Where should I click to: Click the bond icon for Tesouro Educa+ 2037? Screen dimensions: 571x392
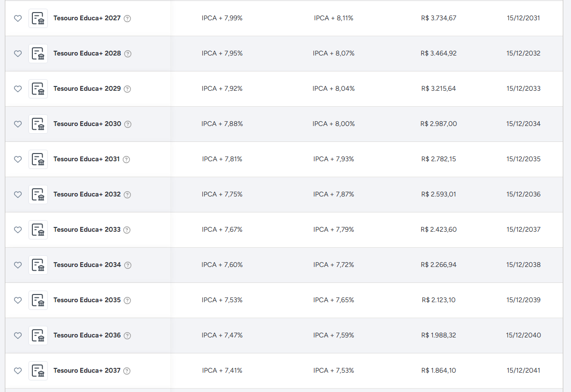[38, 371]
